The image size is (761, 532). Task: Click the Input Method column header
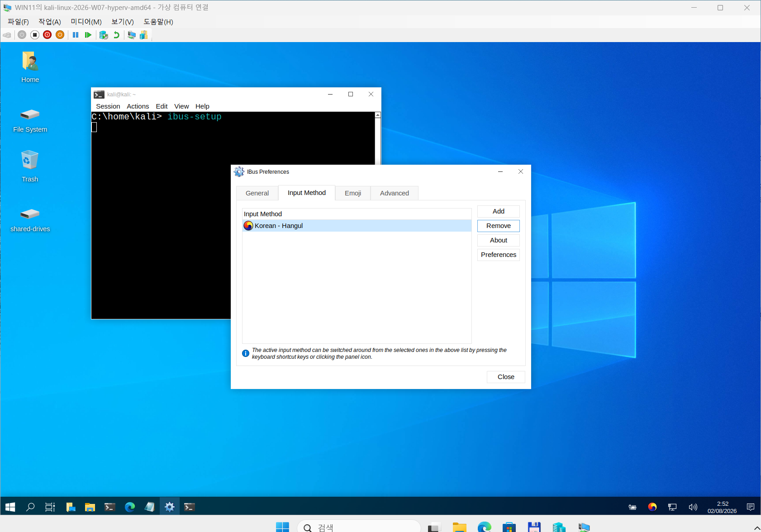pos(357,214)
